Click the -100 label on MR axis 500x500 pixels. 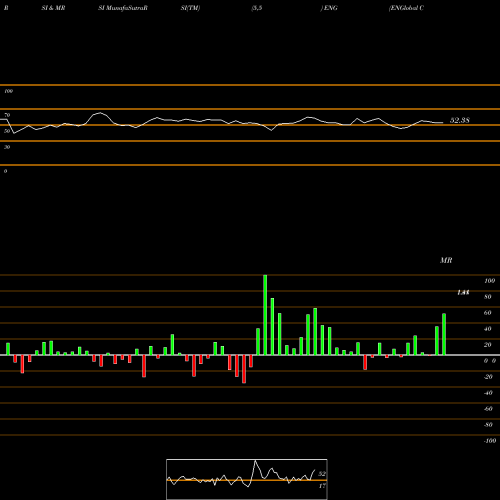coord(490,441)
